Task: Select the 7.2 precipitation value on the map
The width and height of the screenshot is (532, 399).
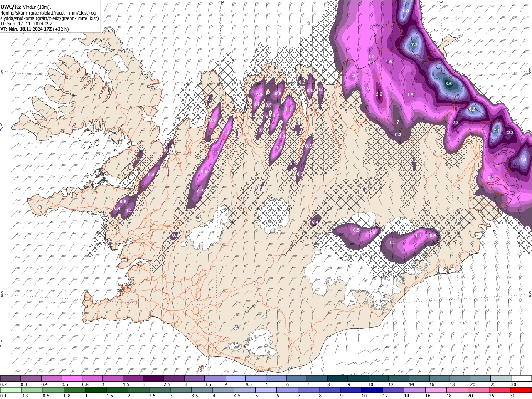Action: [x=414, y=44]
